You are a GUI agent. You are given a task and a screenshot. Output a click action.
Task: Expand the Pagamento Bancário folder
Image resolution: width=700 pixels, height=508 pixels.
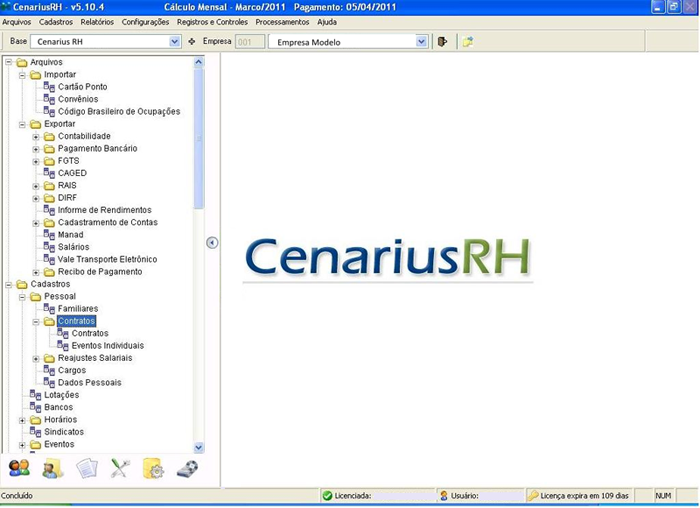[36, 149]
